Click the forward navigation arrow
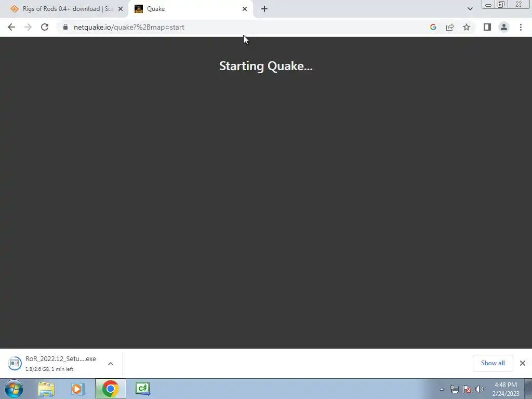Viewport: 532px width, 399px height. (28, 27)
